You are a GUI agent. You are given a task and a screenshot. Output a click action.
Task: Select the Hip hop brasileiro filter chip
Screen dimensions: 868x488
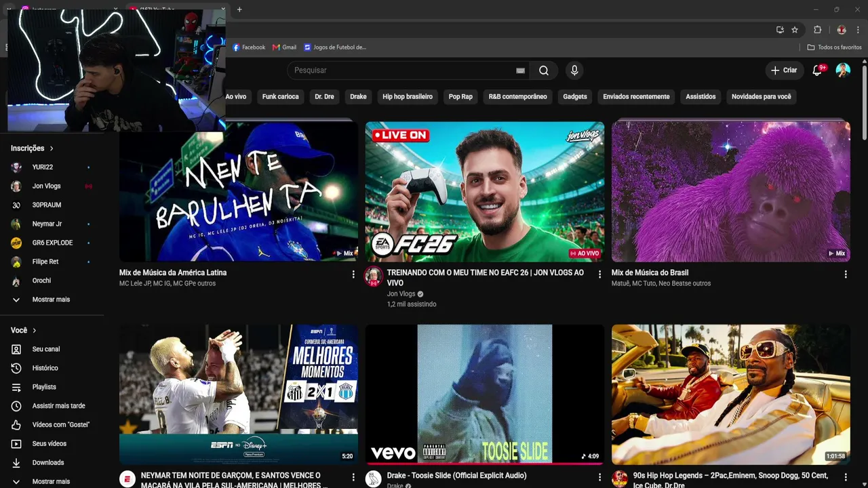pyautogui.click(x=408, y=96)
